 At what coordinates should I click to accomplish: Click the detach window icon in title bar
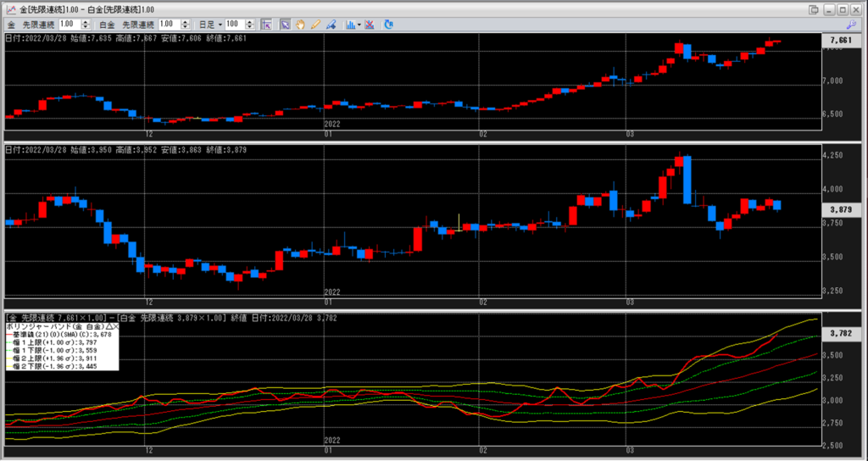tap(814, 8)
